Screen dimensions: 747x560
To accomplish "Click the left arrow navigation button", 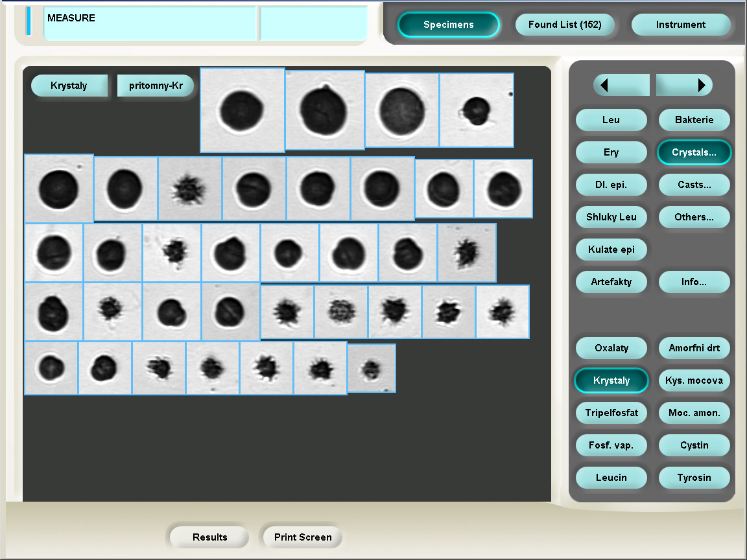I will [x=621, y=86].
